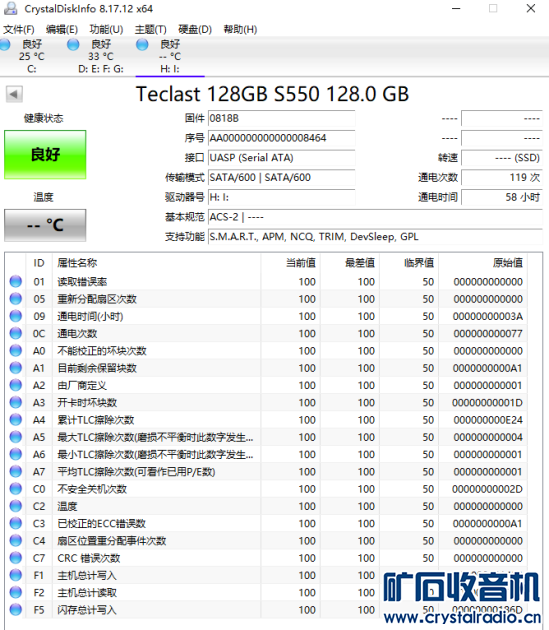Open the 帮助(H) menu
This screenshot has height=630, width=549.
coord(240,29)
